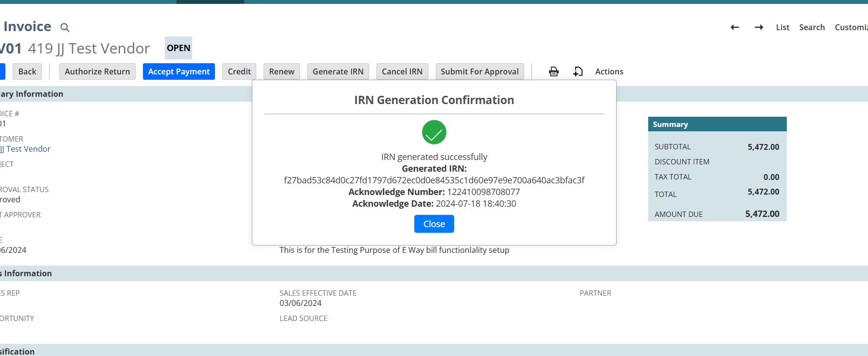The height and width of the screenshot is (356, 868).
Task: Click the print icon
Action: click(553, 71)
